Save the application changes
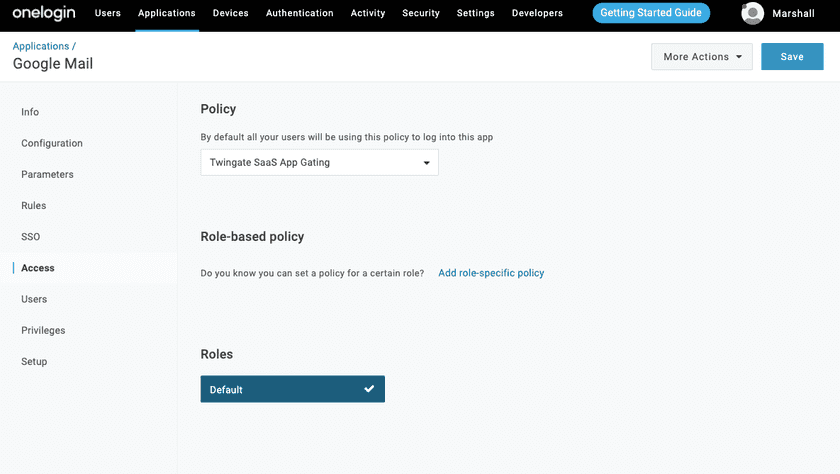This screenshot has width=840, height=474. [x=792, y=57]
